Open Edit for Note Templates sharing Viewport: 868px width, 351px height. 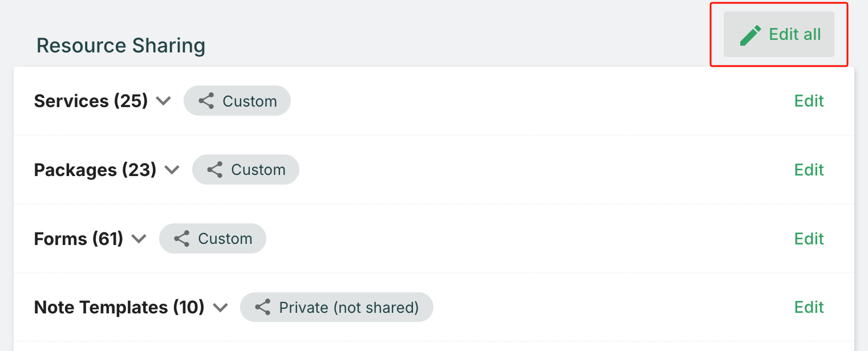point(809,308)
